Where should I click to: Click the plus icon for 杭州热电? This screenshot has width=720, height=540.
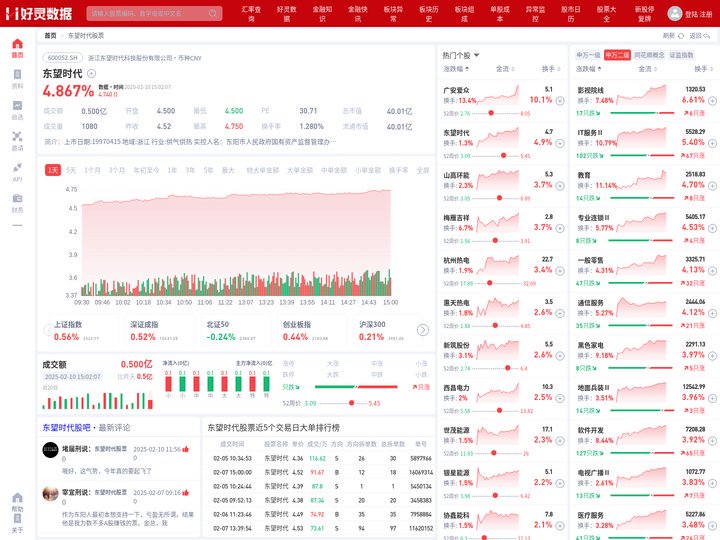[x=560, y=271]
